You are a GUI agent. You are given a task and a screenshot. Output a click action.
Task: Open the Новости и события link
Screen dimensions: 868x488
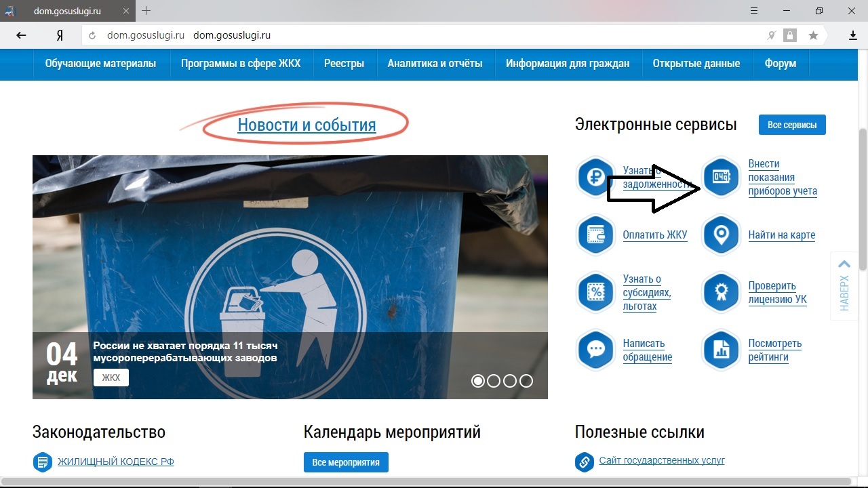click(306, 125)
